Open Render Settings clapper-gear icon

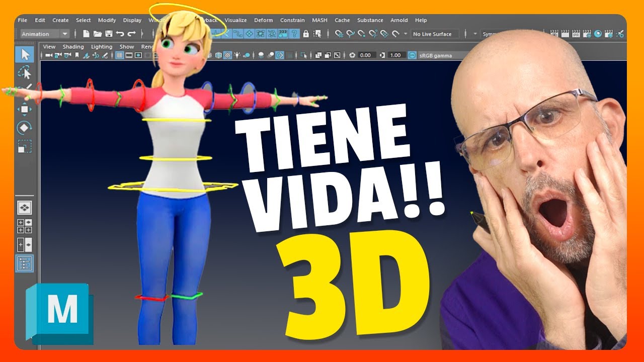point(587,34)
